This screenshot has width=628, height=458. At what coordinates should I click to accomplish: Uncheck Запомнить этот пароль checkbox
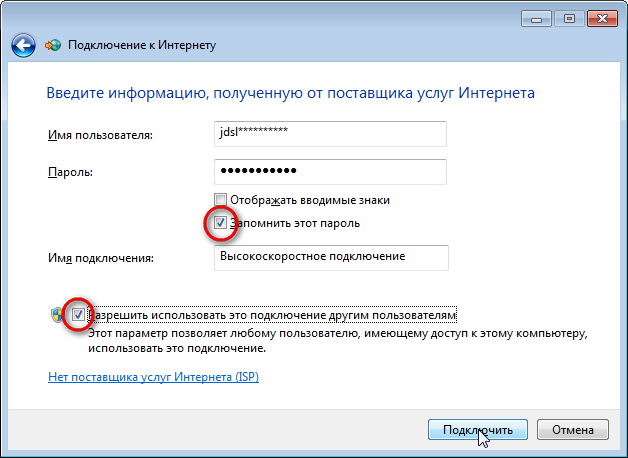tap(220, 223)
